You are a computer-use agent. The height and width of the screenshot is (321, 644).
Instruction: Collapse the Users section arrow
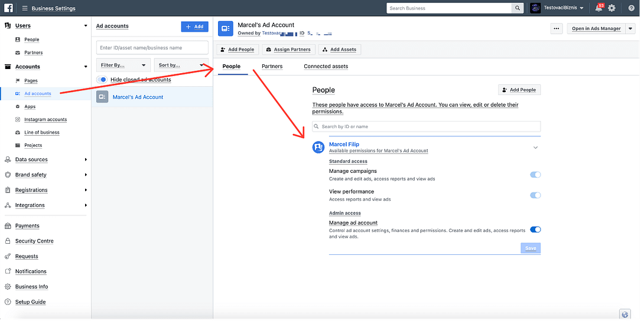86,25
